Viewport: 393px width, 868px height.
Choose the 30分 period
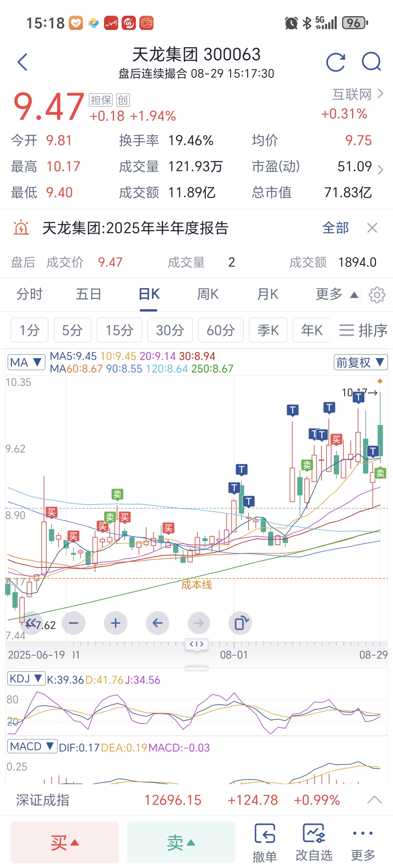point(170,330)
